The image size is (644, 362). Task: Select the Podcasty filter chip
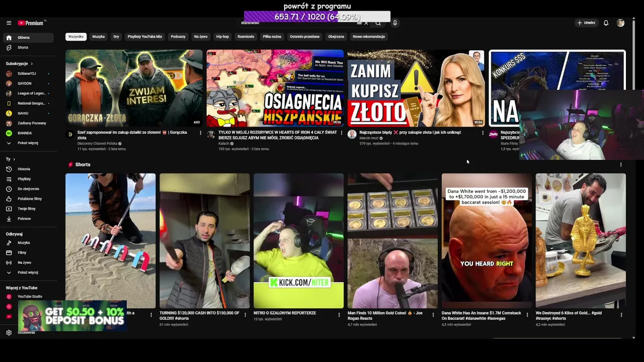coord(178,37)
